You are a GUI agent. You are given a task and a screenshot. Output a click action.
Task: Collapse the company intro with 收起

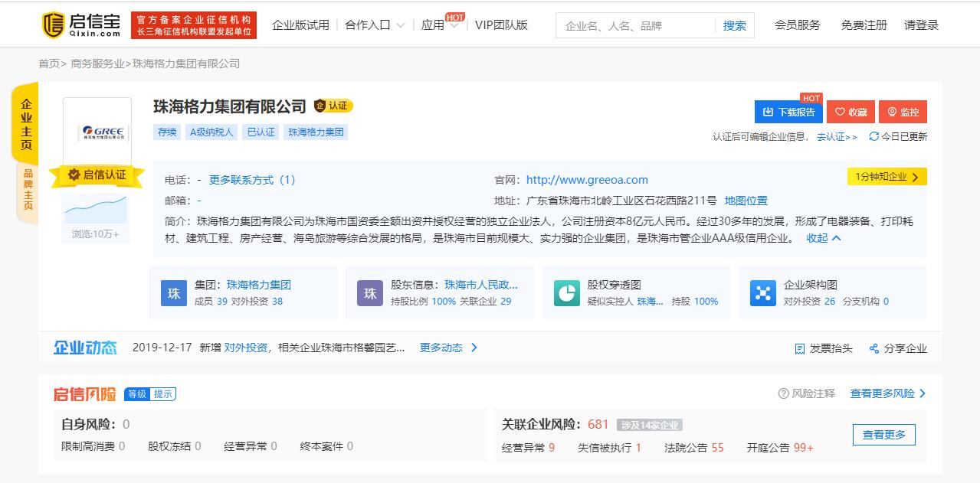tap(824, 238)
